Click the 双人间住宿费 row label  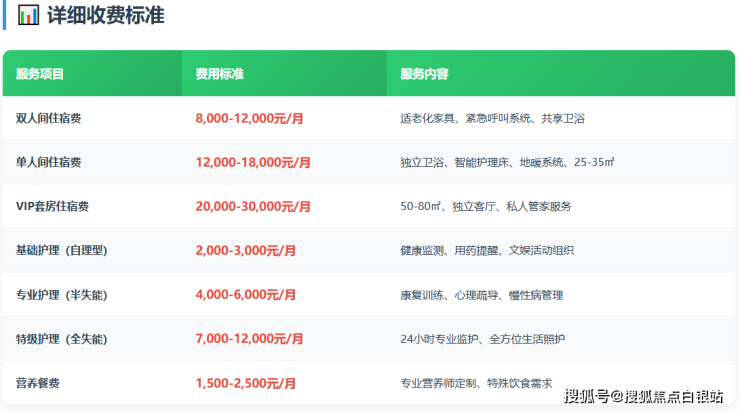point(49,118)
